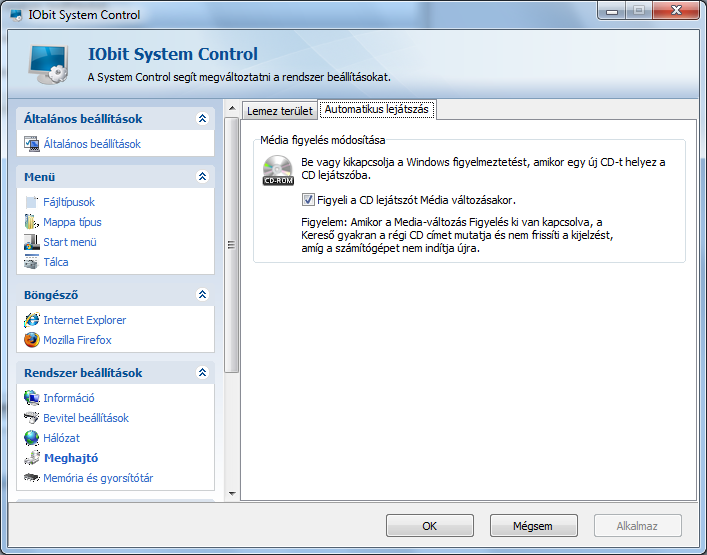Image resolution: width=707 pixels, height=555 pixels.
Task: Open the Hálózat link
Action: tap(61, 438)
